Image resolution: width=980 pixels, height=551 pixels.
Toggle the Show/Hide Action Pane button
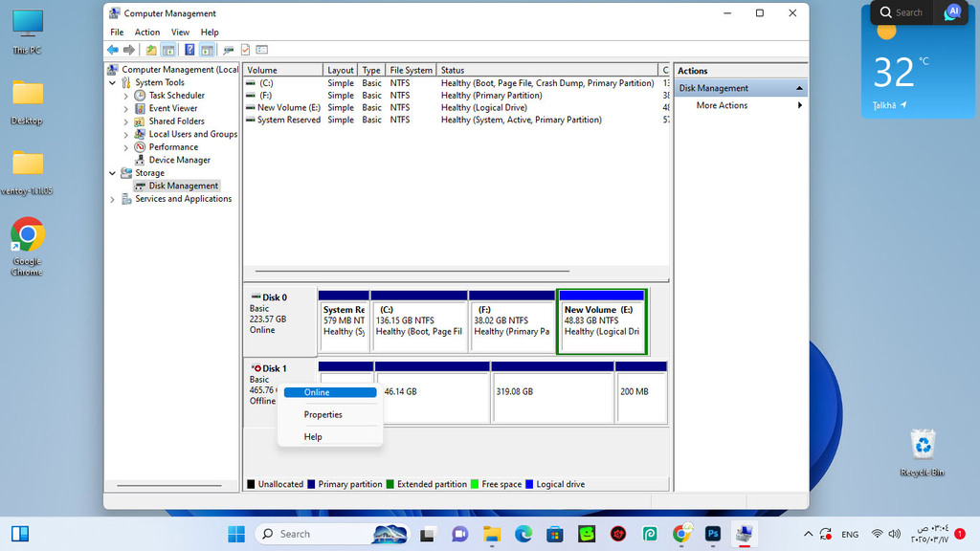(x=207, y=50)
